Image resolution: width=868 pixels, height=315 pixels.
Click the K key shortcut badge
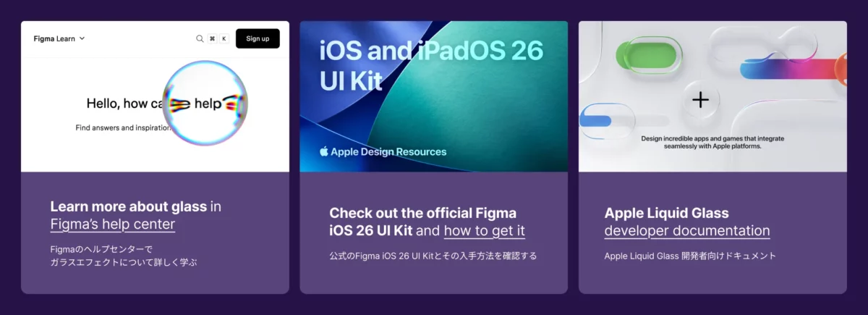(x=224, y=38)
